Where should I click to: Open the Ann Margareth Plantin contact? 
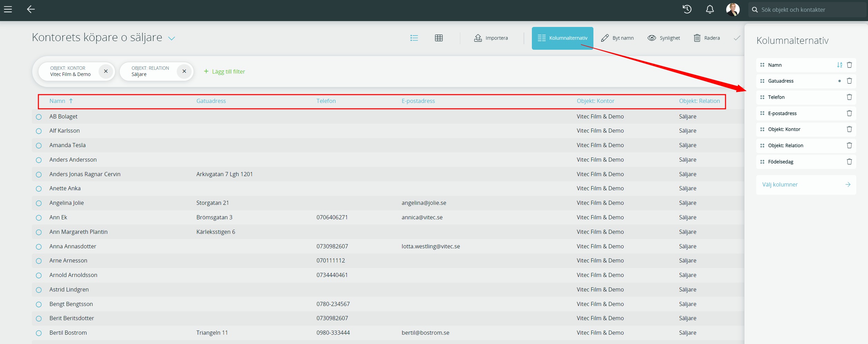pos(79,232)
